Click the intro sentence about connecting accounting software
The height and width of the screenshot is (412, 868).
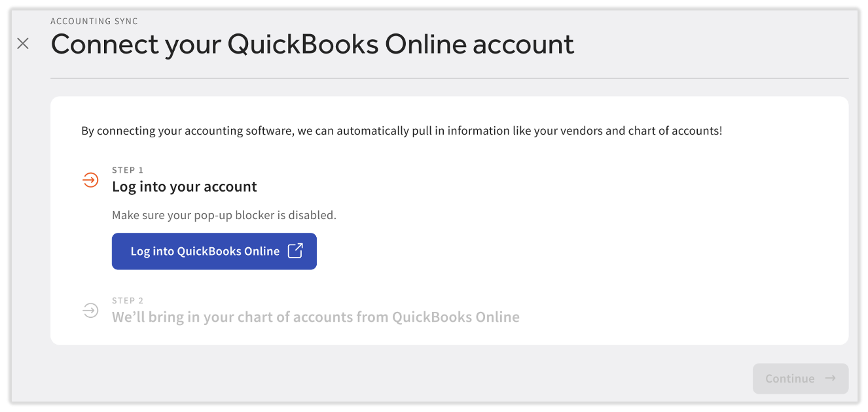click(x=401, y=131)
